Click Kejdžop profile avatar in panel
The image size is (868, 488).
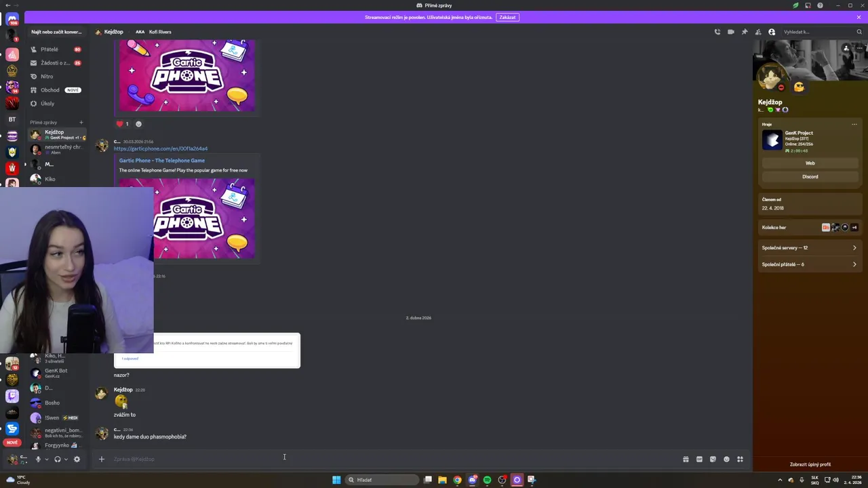click(x=771, y=78)
